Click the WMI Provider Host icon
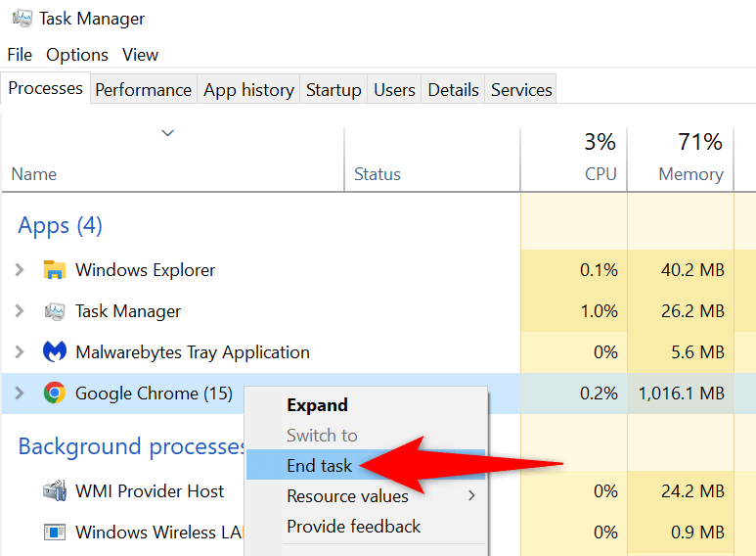 (55, 491)
